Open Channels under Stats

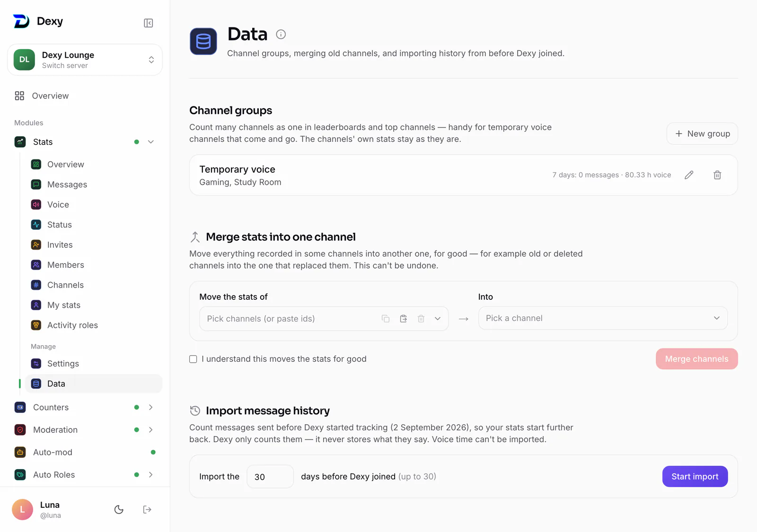[x=94, y=285]
